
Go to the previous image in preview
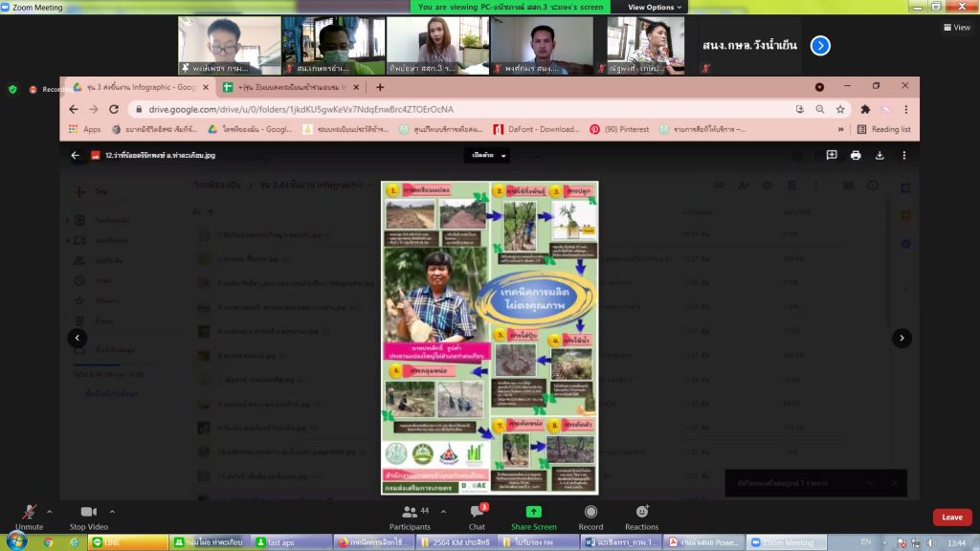[78, 338]
